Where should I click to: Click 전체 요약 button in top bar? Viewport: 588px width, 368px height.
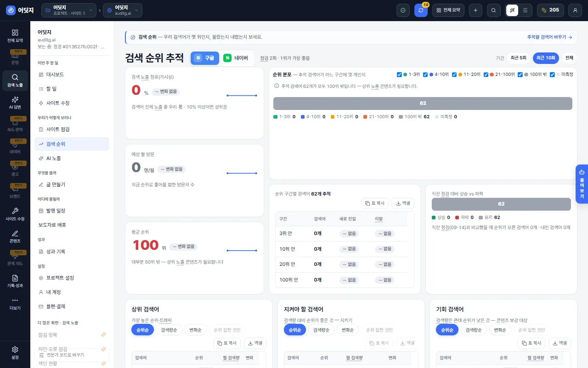pyautogui.click(x=448, y=10)
